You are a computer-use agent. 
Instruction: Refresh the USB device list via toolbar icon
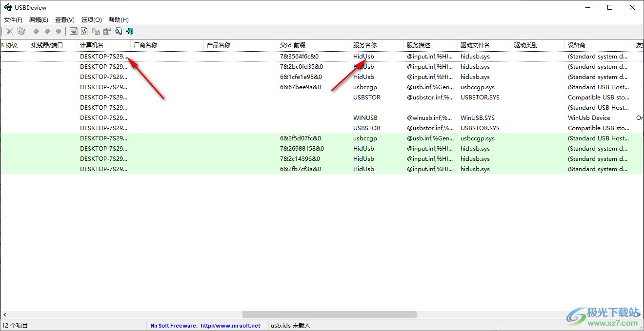point(84,31)
